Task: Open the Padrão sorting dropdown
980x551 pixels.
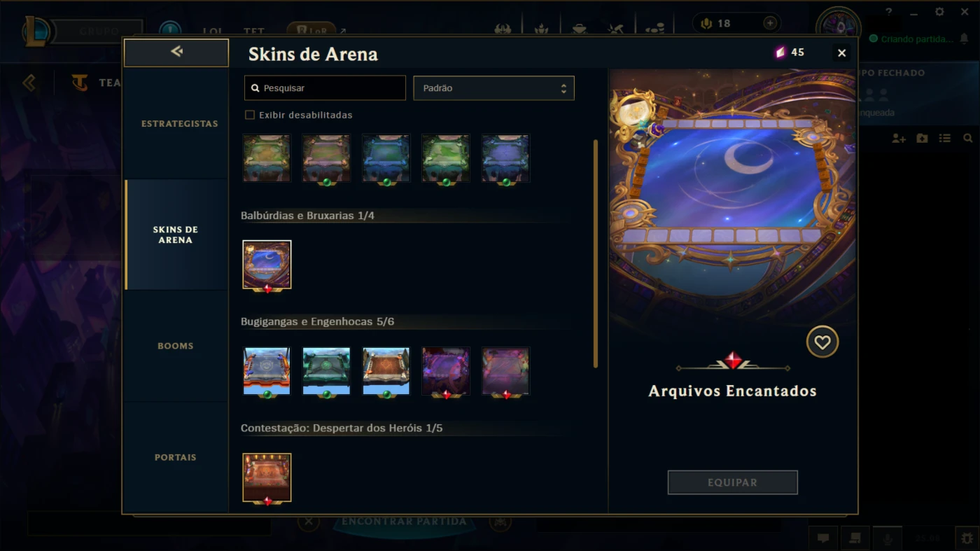Action: tap(493, 88)
